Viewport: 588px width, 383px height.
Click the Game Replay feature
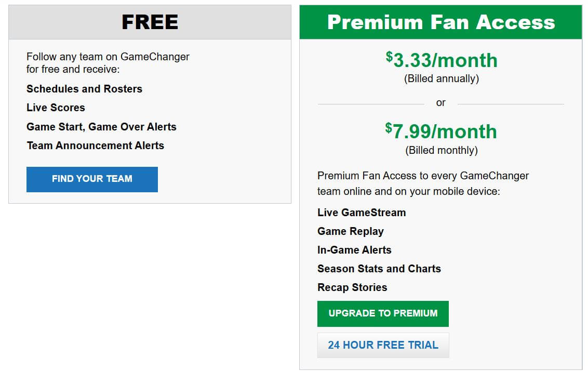click(x=351, y=231)
